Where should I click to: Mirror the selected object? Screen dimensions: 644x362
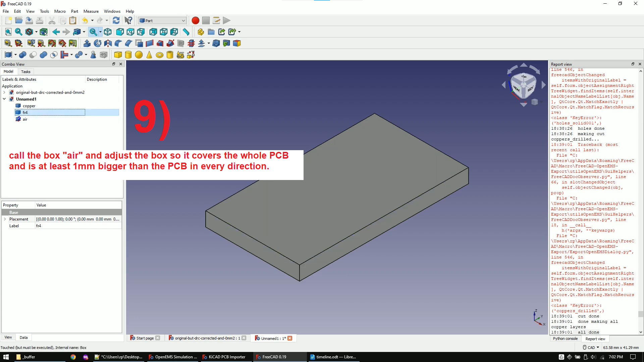point(108,43)
